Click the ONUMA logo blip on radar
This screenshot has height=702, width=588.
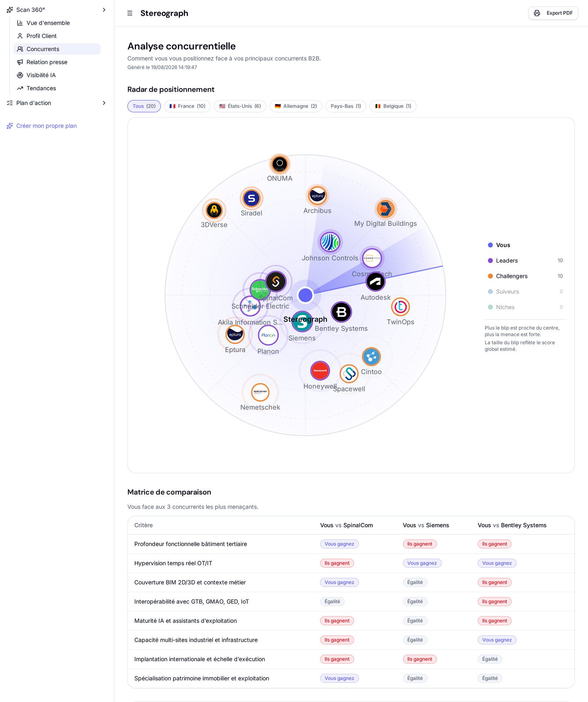280,164
